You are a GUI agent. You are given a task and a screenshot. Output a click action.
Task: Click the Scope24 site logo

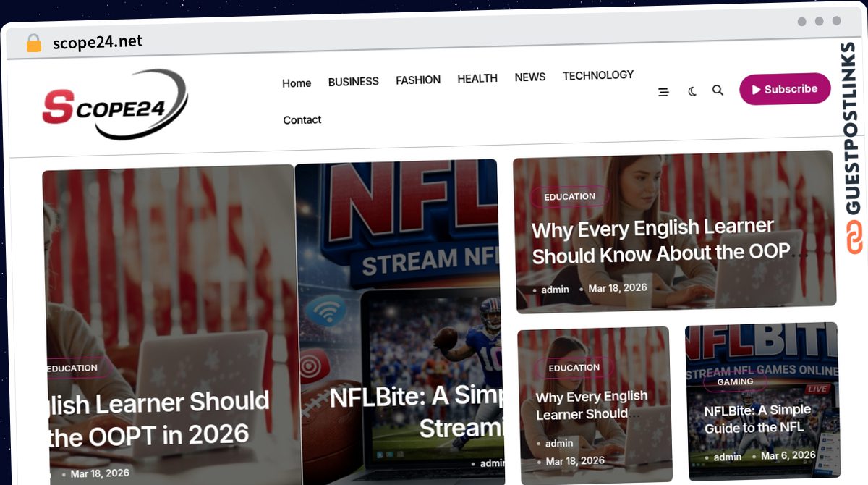(114, 105)
